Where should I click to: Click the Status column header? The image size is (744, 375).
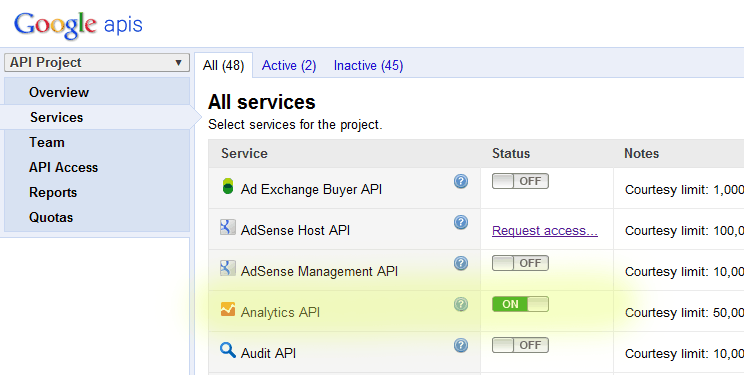(x=511, y=153)
